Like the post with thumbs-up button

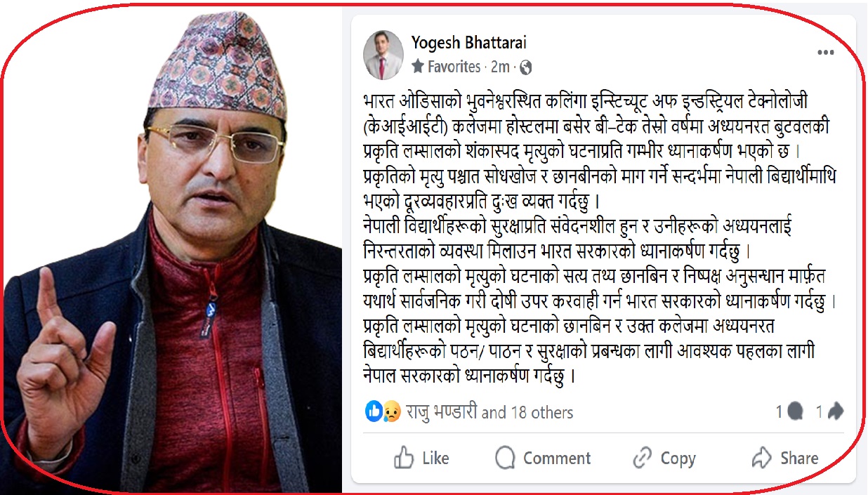[x=421, y=458]
